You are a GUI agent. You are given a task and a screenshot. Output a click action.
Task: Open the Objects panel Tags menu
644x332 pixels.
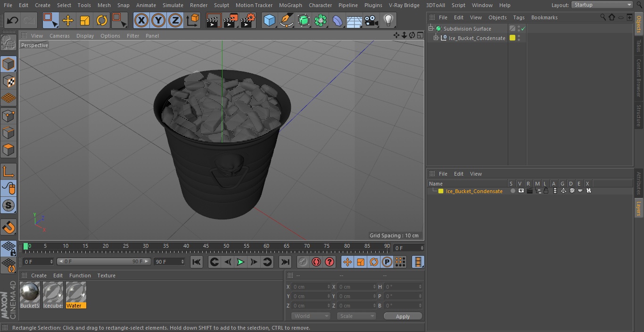(x=519, y=17)
